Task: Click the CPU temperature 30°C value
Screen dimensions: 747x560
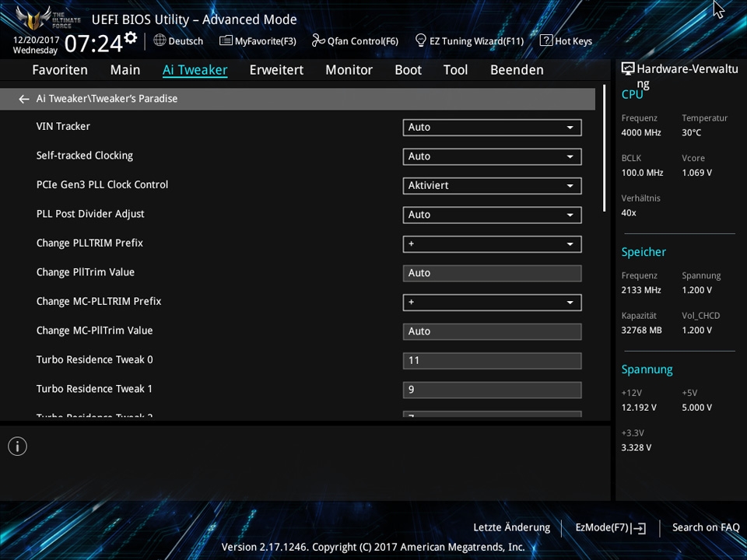Action: (x=691, y=133)
